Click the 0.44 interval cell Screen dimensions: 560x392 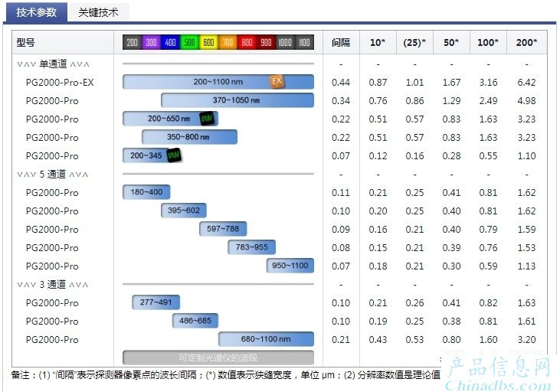[341, 83]
